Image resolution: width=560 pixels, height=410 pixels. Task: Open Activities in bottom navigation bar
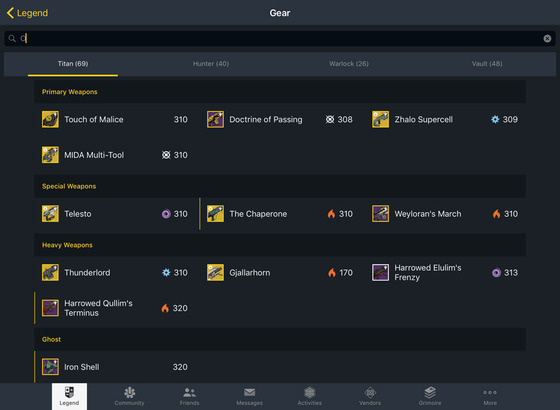310,396
